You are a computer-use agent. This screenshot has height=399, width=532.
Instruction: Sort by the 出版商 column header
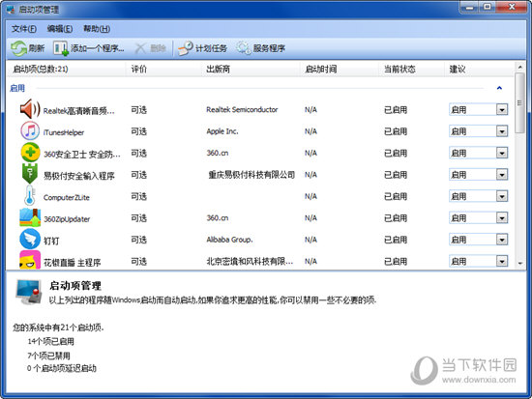point(251,70)
